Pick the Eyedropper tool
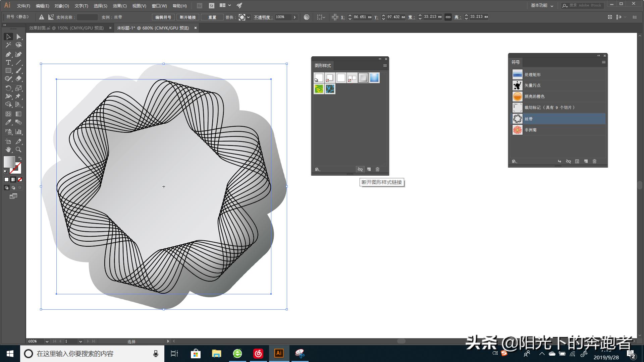The height and width of the screenshot is (362, 644). [8, 122]
